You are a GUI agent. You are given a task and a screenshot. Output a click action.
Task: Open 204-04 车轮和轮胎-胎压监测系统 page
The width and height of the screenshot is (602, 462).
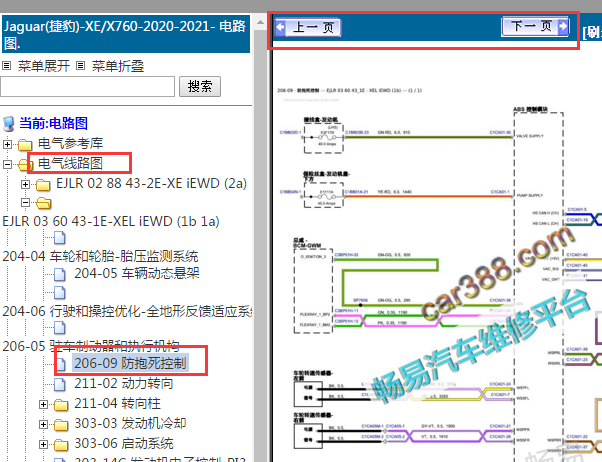point(100,256)
